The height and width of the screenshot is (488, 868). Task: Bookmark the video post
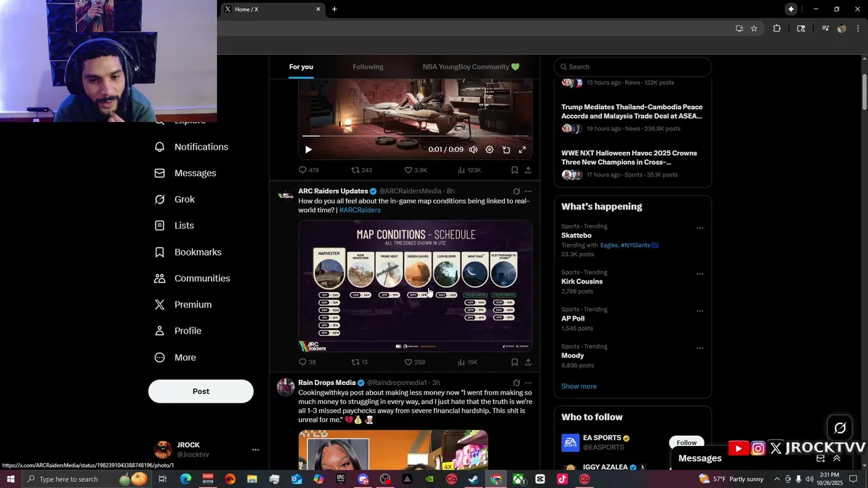coord(515,170)
